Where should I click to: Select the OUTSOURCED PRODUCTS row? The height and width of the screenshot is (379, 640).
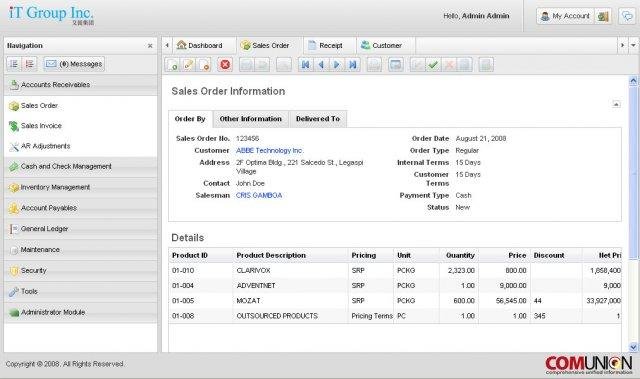395,316
